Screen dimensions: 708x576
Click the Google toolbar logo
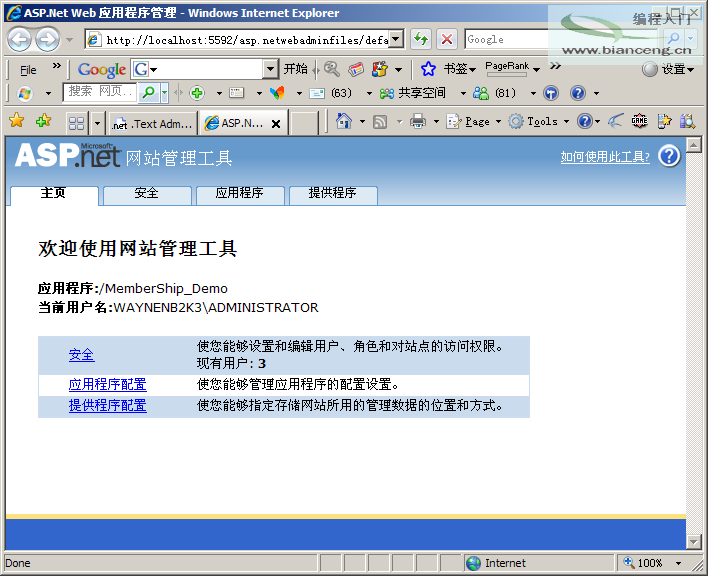[x=102, y=70]
